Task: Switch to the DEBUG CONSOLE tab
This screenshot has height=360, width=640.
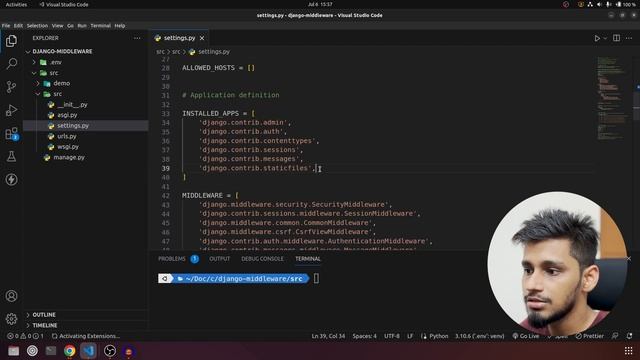Action: [x=262, y=259]
